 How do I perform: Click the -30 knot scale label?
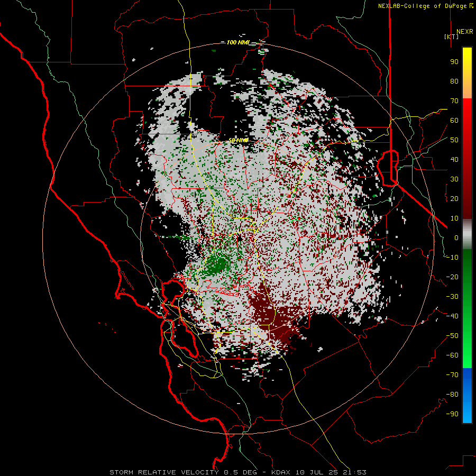point(452,297)
